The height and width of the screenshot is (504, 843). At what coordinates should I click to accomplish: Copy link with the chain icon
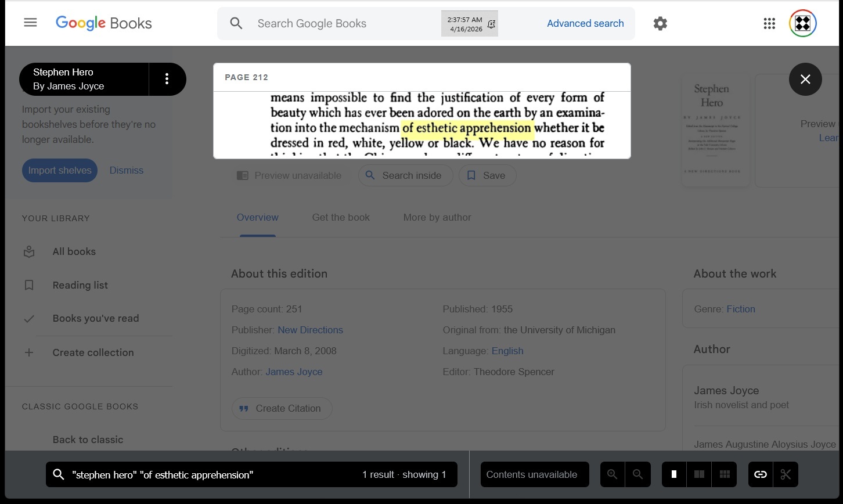(x=760, y=474)
